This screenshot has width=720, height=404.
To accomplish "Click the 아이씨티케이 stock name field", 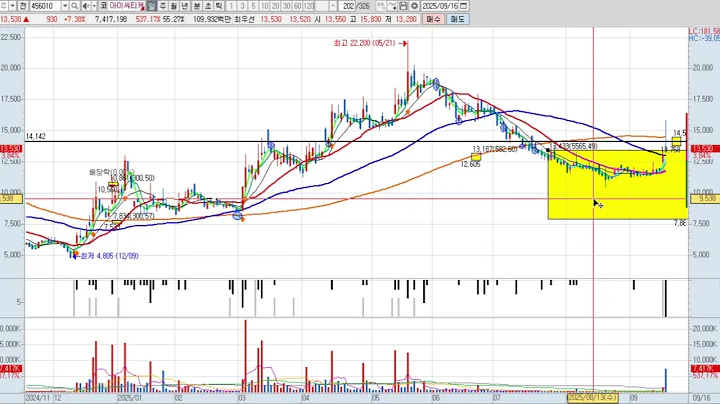I will tap(127, 6).
